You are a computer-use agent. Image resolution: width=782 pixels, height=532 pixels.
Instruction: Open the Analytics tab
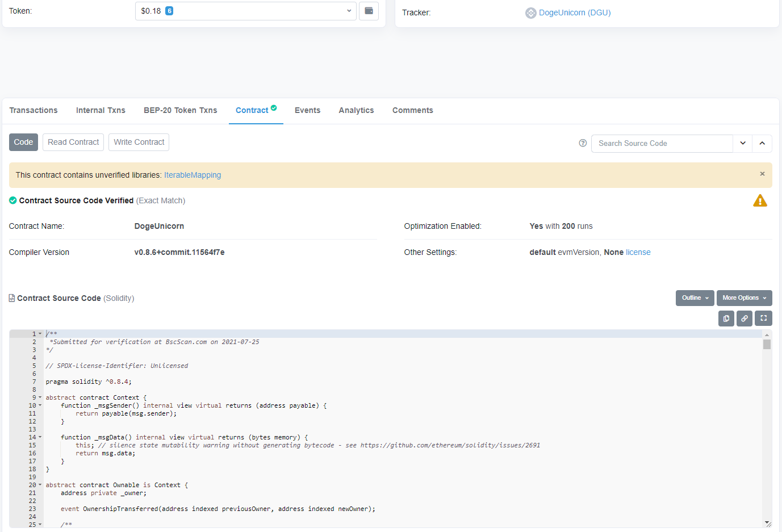[357, 110]
